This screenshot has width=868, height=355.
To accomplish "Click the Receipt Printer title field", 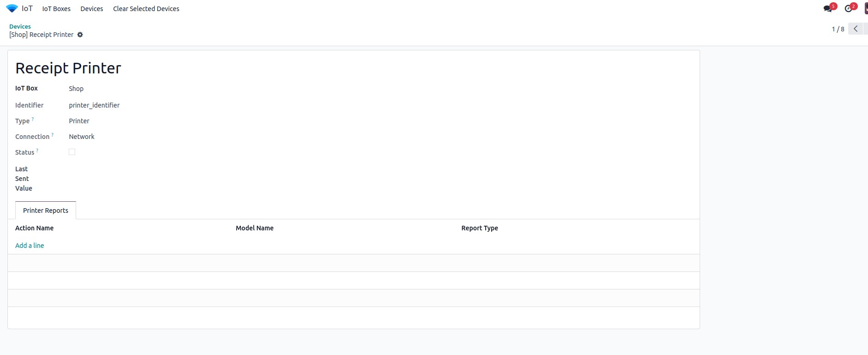I will point(68,68).
